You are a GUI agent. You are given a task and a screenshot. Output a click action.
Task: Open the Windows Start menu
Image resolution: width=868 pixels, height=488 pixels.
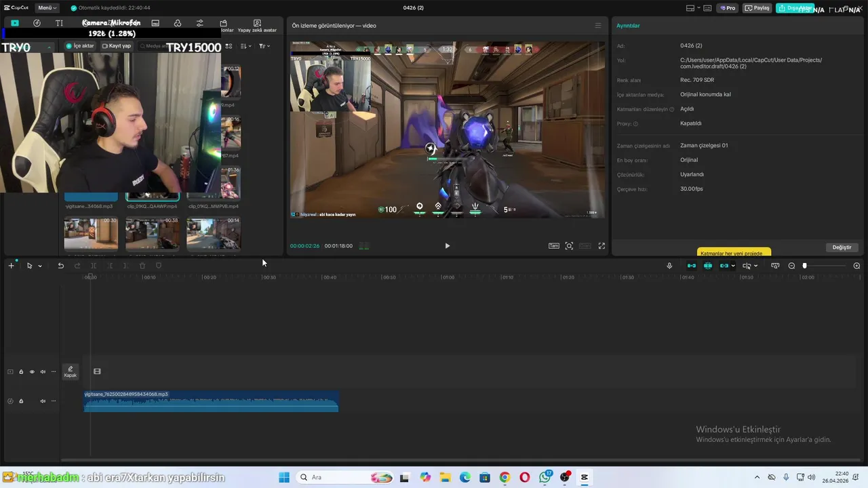[x=284, y=477]
